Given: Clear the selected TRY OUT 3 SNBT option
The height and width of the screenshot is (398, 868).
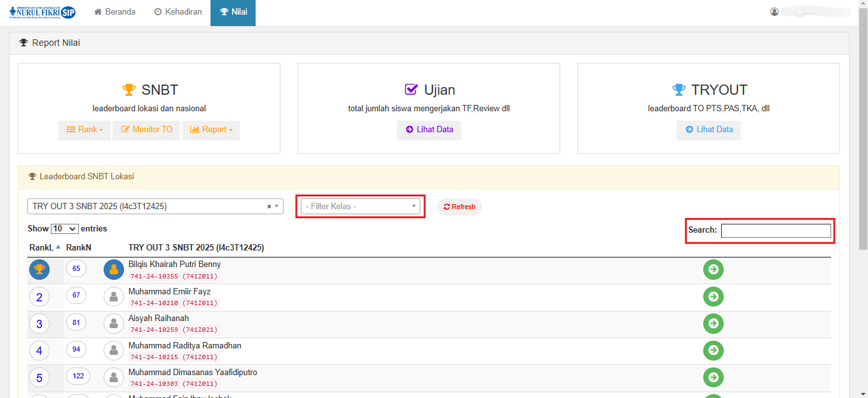Looking at the screenshot, I should [x=269, y=207].
